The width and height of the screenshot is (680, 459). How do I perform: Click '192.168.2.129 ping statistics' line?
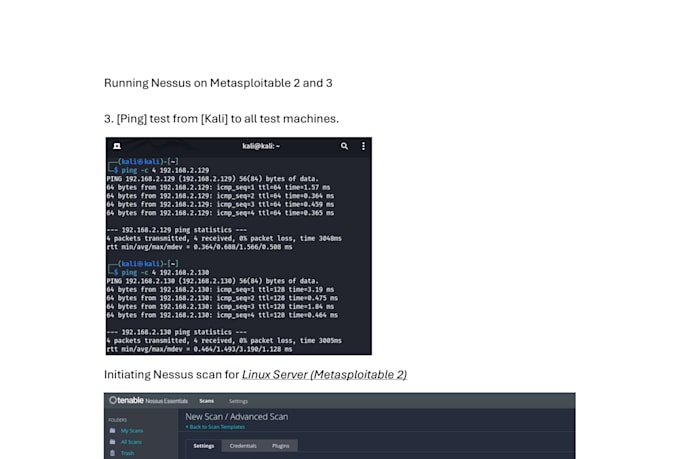[177, 230]
